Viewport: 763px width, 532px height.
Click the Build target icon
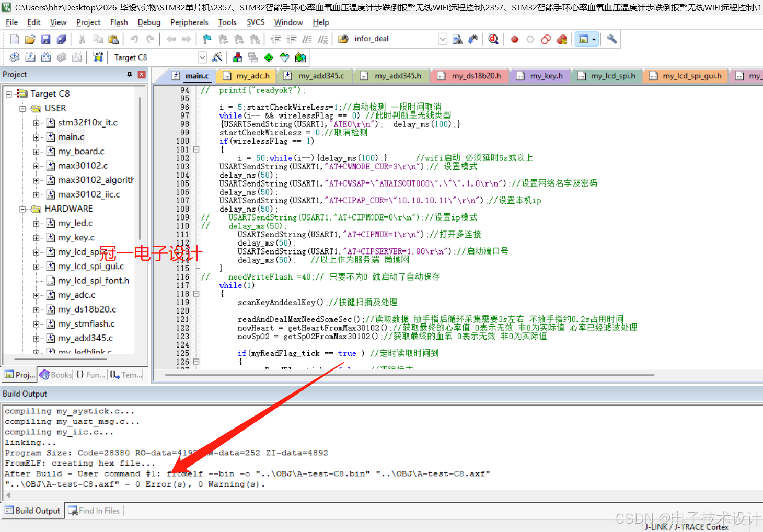(30, 57)
